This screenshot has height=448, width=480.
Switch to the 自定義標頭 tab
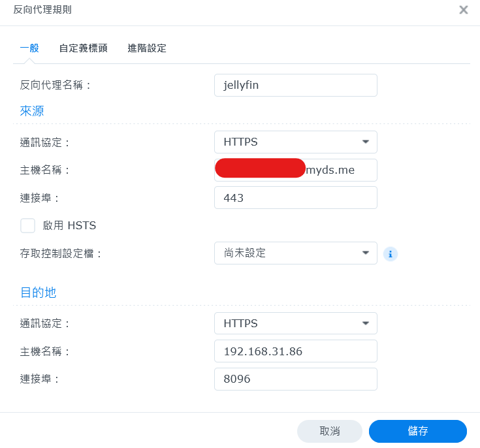(84, 48)
